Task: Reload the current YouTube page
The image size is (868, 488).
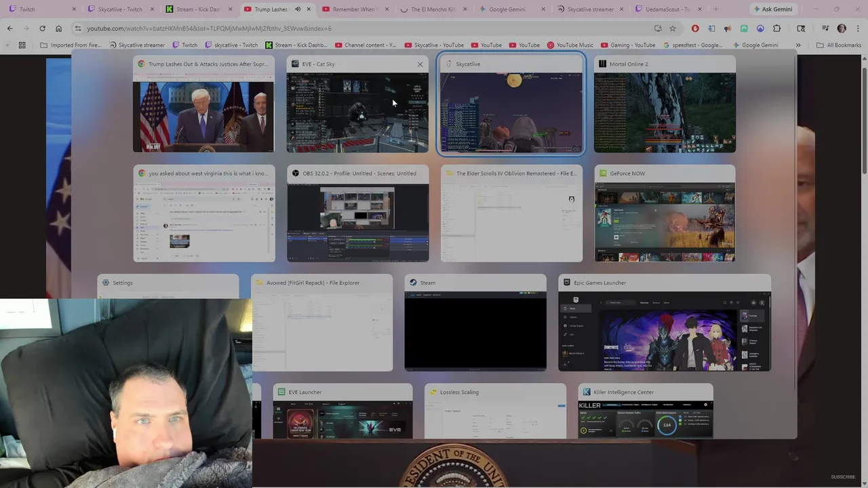Action: (x=43, y=28)
